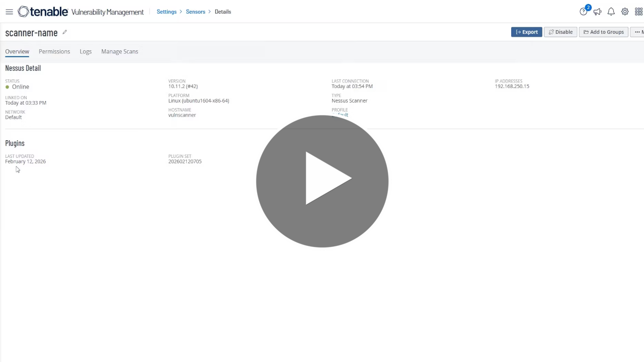Play the video with center play button

[322, 181]
